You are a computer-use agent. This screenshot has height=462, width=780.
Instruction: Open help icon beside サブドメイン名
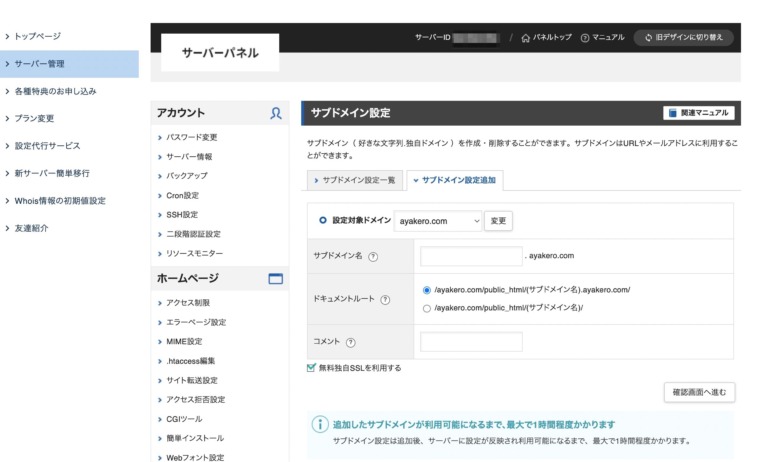373,257
